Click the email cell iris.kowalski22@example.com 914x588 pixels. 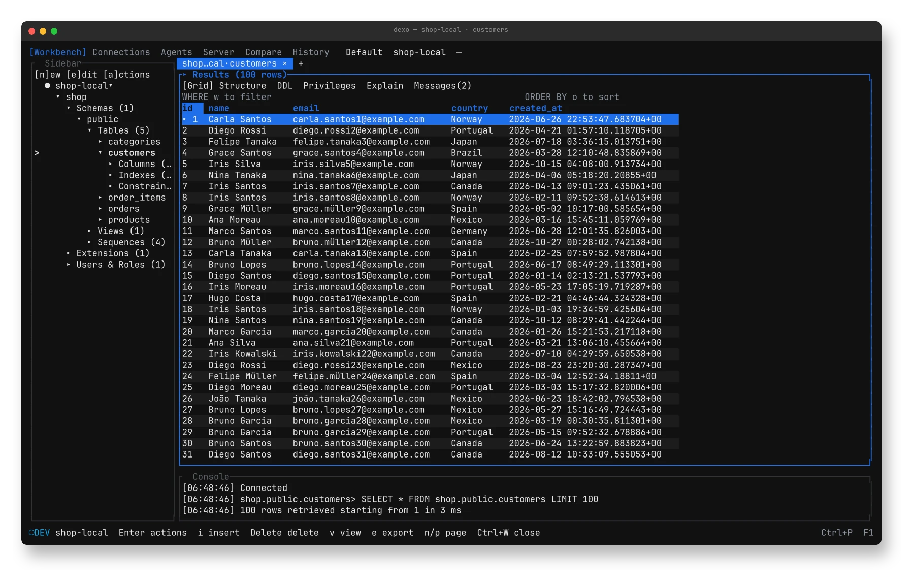click(x=364, y=354)
